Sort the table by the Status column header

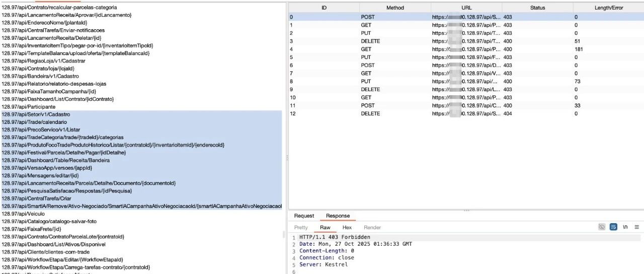click(x=537, y=8)
